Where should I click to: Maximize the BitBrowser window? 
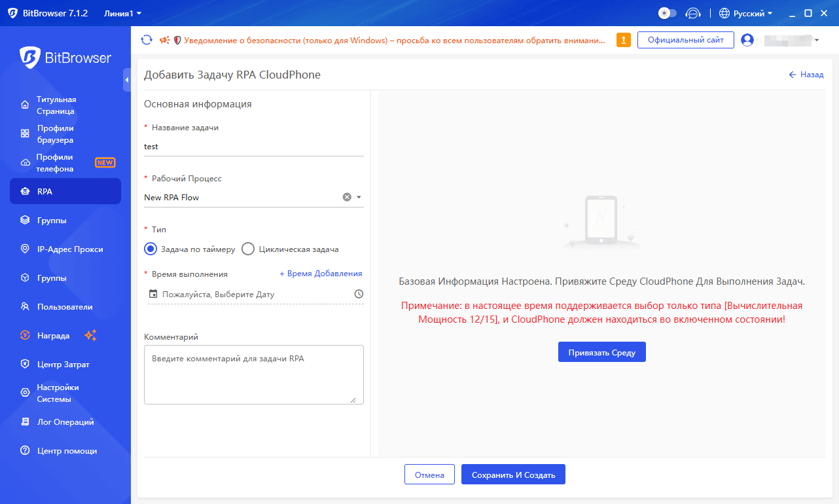[x=808, y=13]
